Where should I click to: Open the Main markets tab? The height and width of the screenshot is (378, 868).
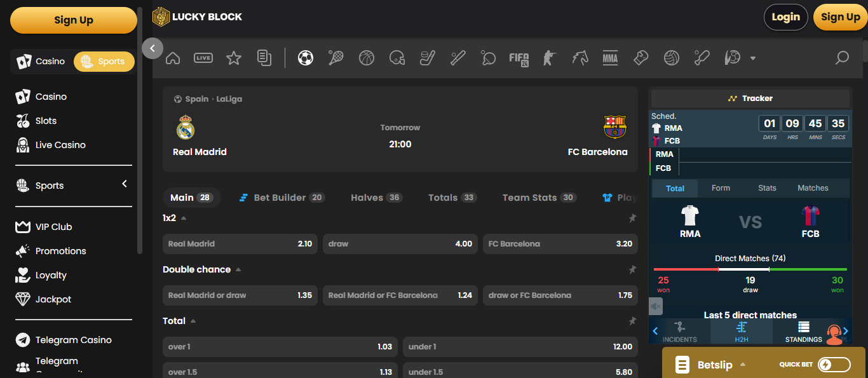point(191,198)
